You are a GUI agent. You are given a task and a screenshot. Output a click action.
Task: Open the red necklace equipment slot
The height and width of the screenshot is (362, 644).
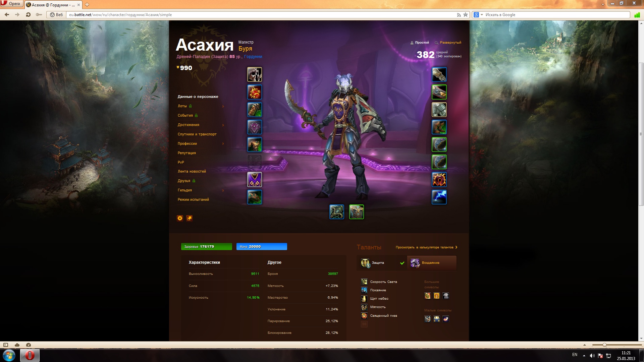coord(255,92)
